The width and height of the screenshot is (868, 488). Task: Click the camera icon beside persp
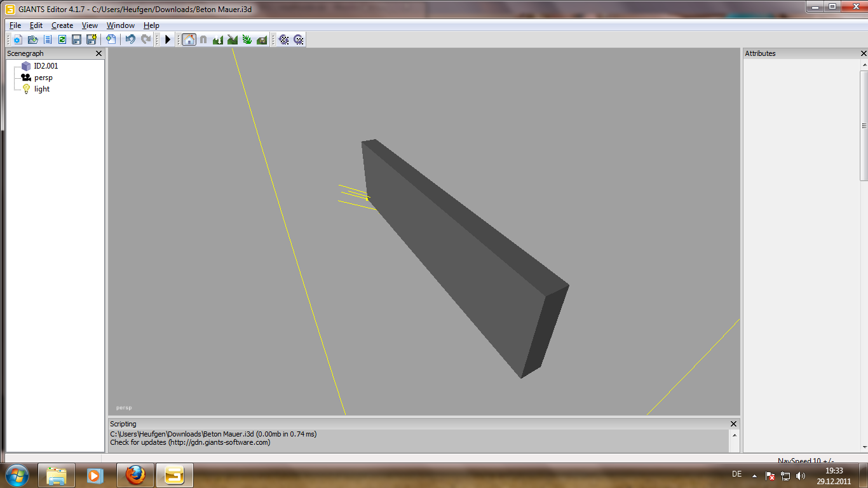tap(26, 78)
